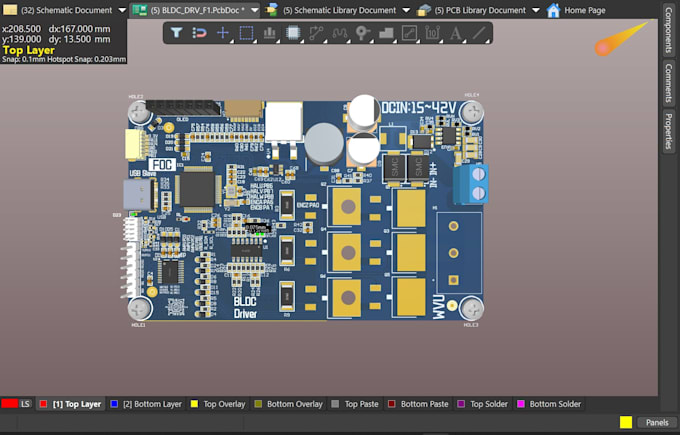Open the Snap options magnet icon

point(199,33)
